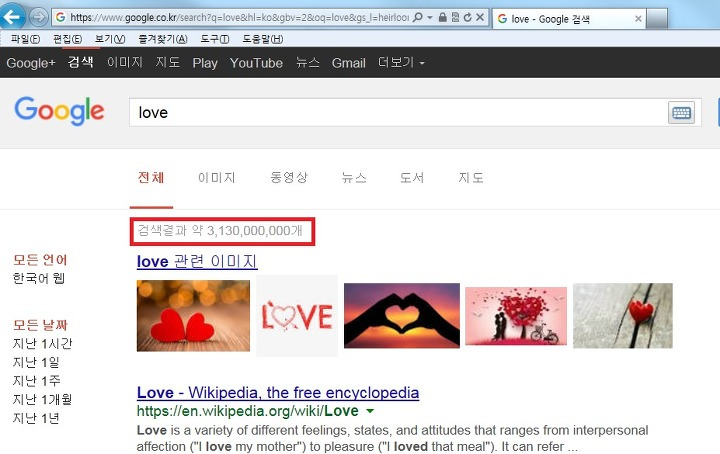
Task: Select the 모든 언어 filter
Action: [x=40, y=260]
